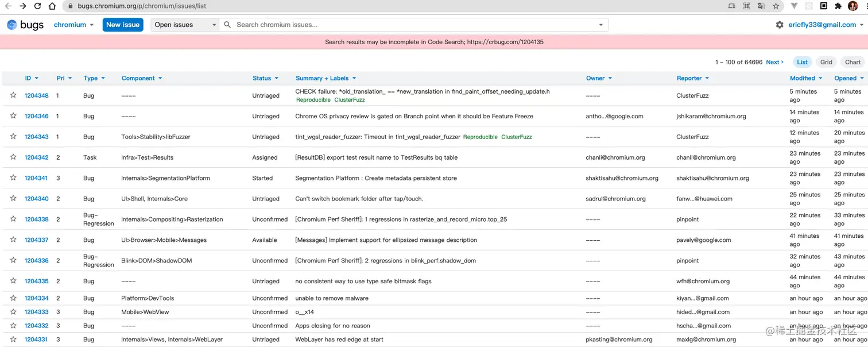This screenshot has height=347, width=868.
Task: Open the 'Open issues' scope dropdown
Action: pos(185,25)
